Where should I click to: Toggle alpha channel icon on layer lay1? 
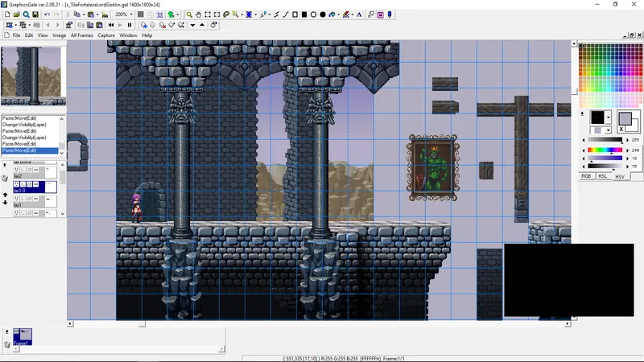click(x=29, y=199)
